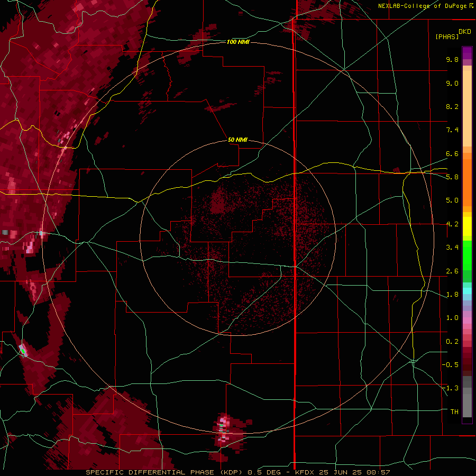The width and height of the screenshot is (476, 476).
Task: Click the cyan segment of the color bar
Action: click(467, 291)
